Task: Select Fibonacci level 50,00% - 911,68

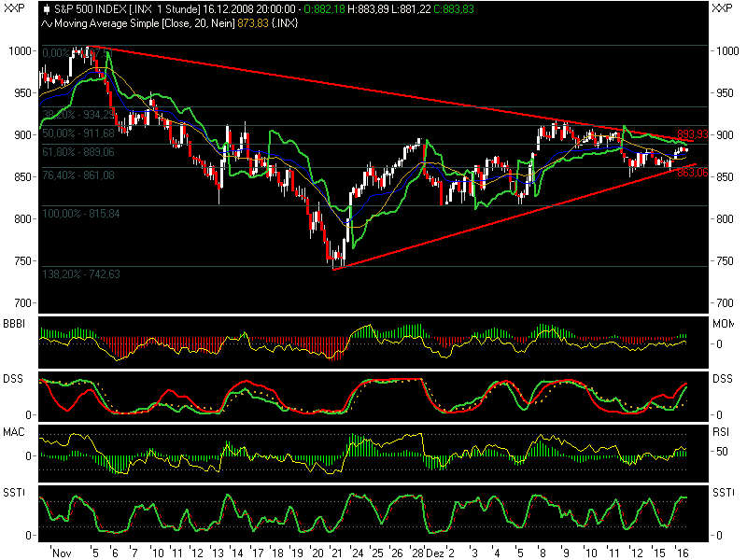Action: (x=78, y=133)
